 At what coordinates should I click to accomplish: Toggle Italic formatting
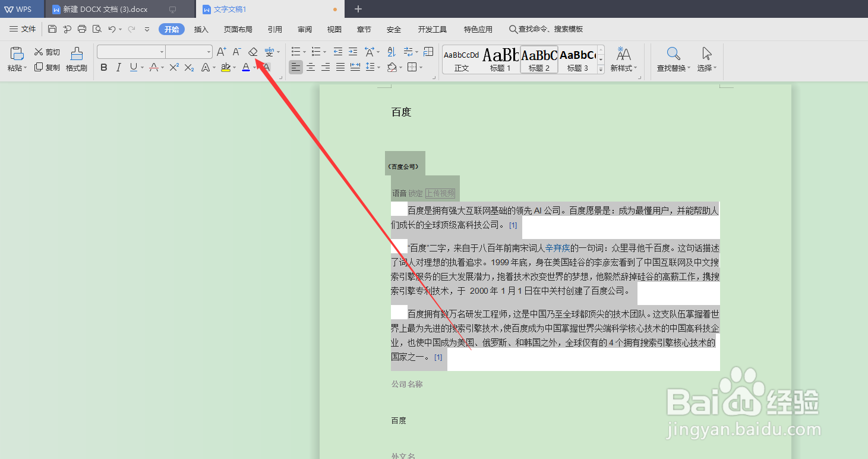[x=118, y=67]
